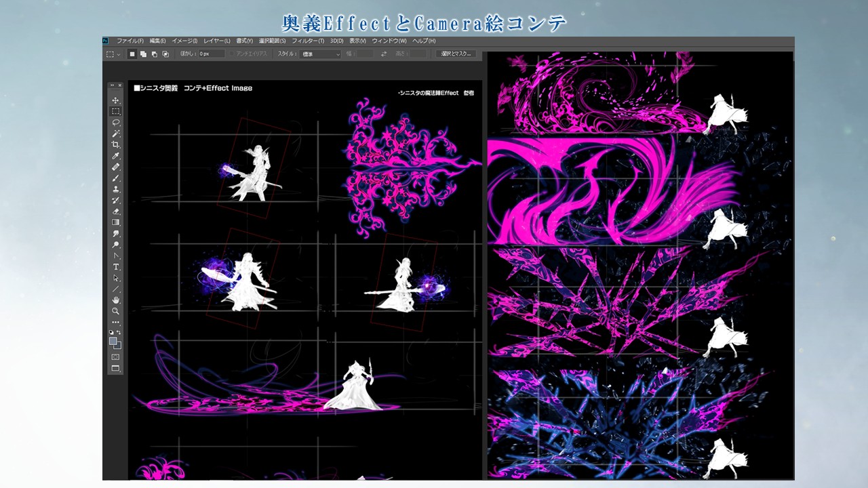This screenshot has width=868, height=488.
Task: Select the History Brush tool
Action: (x=116, y=200)
